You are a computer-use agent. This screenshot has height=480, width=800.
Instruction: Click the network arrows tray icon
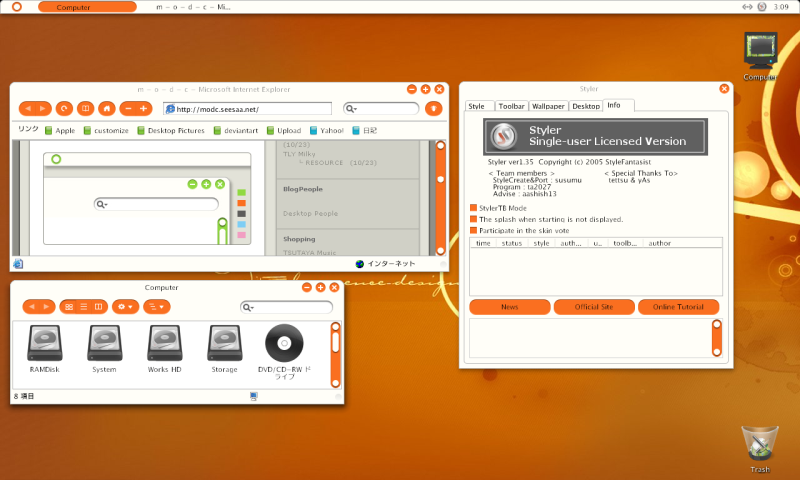click(747, 7)
